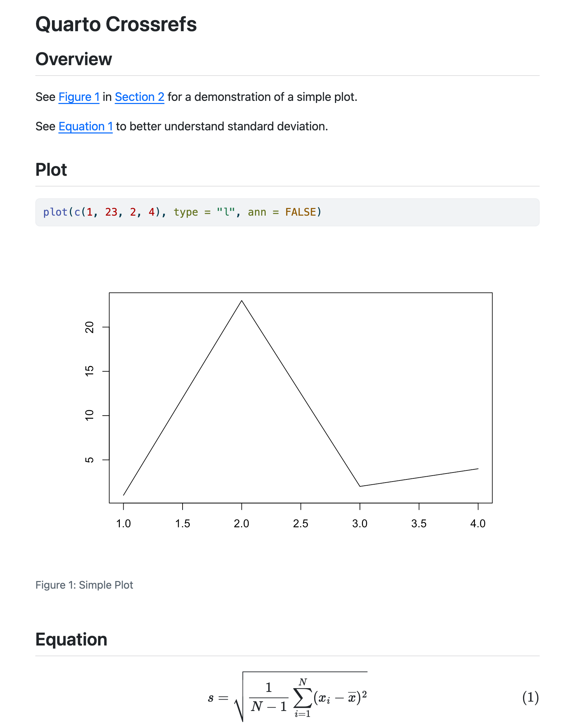Screen dimensions: 575x728
Task: Click the number 23 in the code
Action: [x=111, y=212]
